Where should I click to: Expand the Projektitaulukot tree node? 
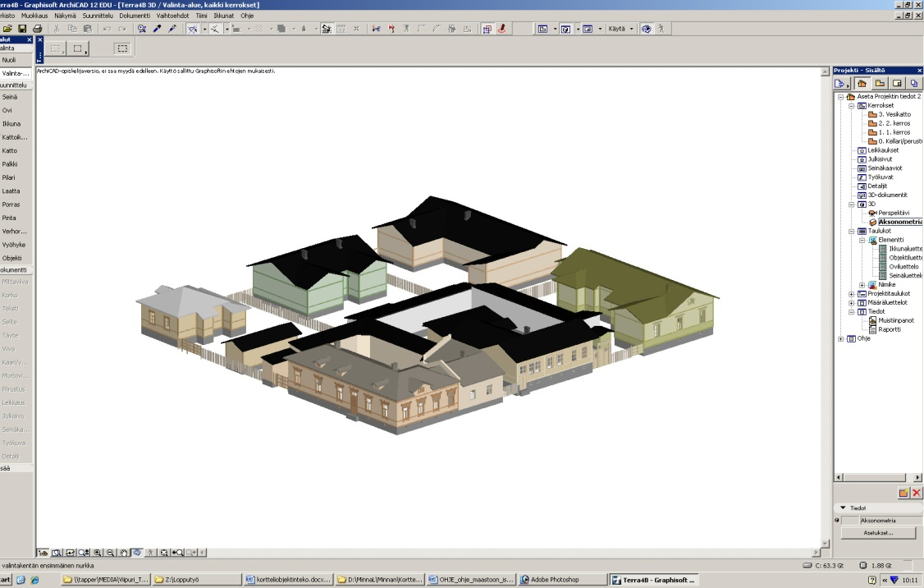click(x=852, y=294)
